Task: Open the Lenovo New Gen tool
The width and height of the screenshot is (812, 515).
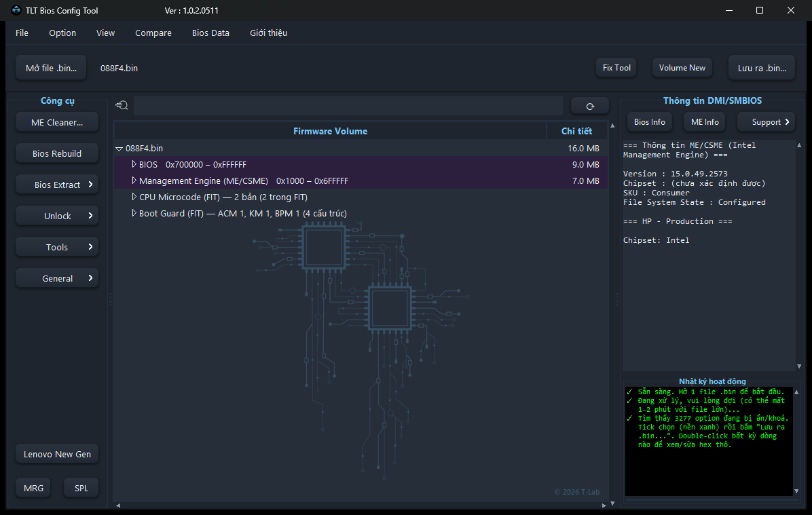Action: (57, 454)
